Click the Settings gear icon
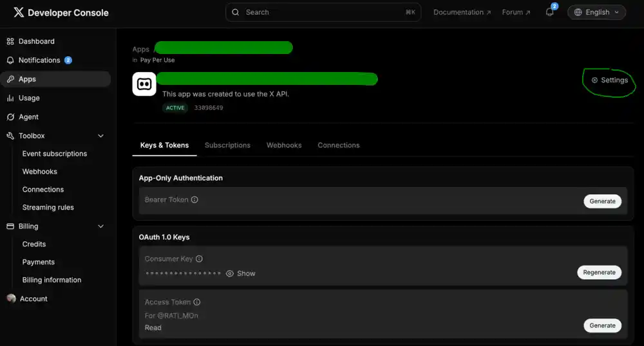Screen dimensions: 644x346 [x=594, y=80]
